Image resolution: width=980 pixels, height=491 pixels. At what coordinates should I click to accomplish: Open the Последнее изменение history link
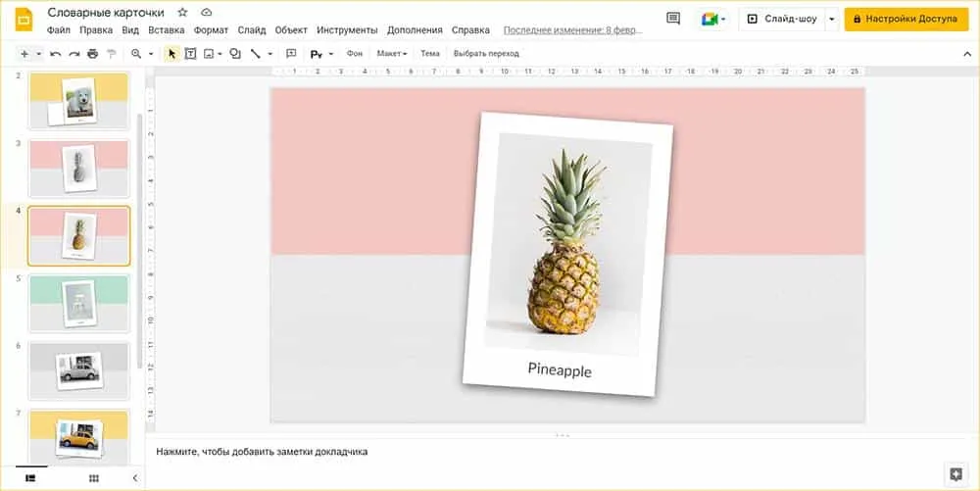[x=572, y=30]
